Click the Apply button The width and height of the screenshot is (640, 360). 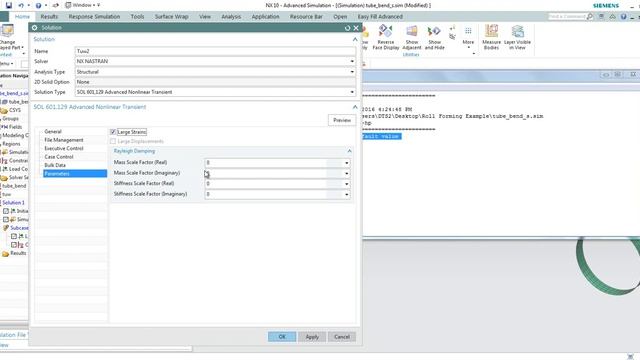[312, 337]
